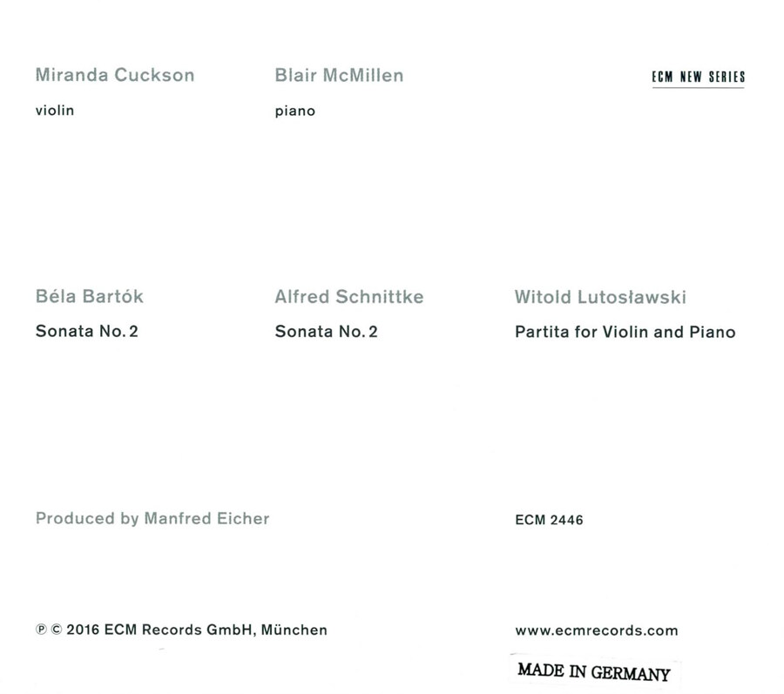Viewport: 784px width, 694px height.
Task: Click the ECM 2446 catalog number
Action: [549, 520]
